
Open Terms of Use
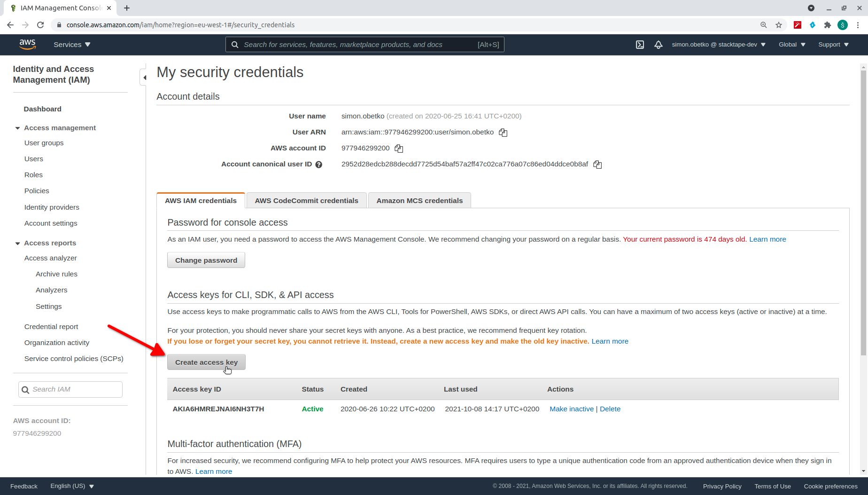point(773,486)
